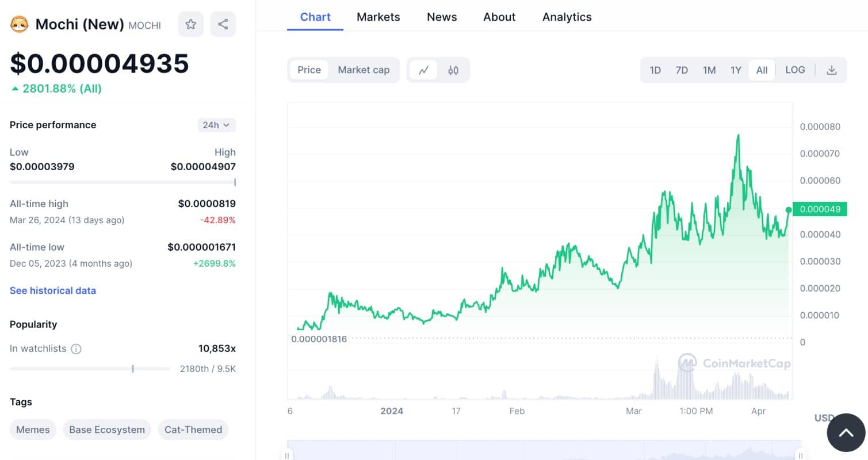Download chart data with the download icon
This screenshot has height=460, width=868.
831,70
